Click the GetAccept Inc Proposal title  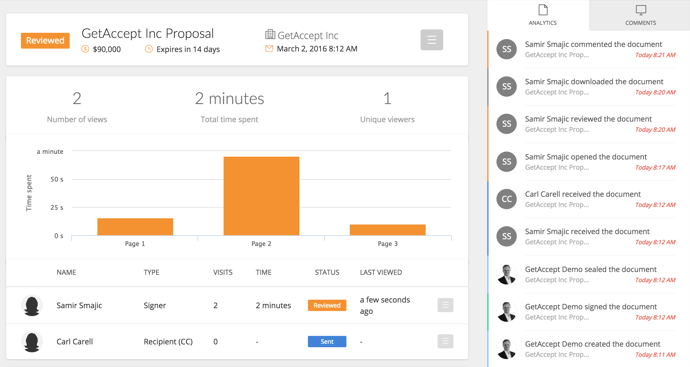147,33
